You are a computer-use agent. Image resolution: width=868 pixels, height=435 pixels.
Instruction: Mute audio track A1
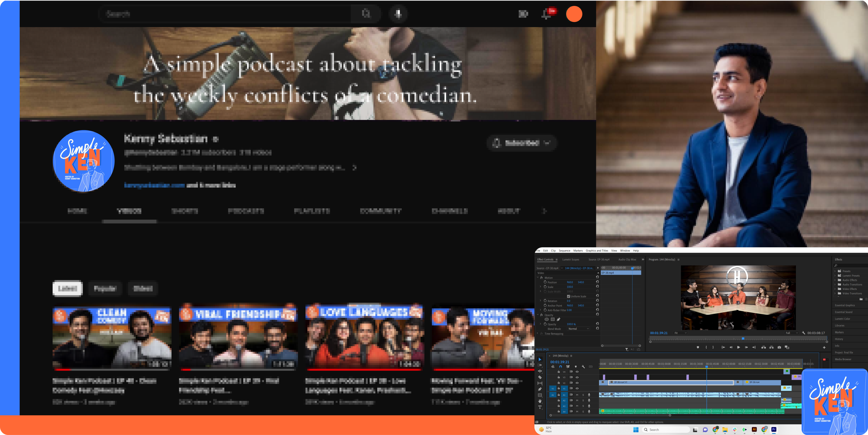pos(577,395)
